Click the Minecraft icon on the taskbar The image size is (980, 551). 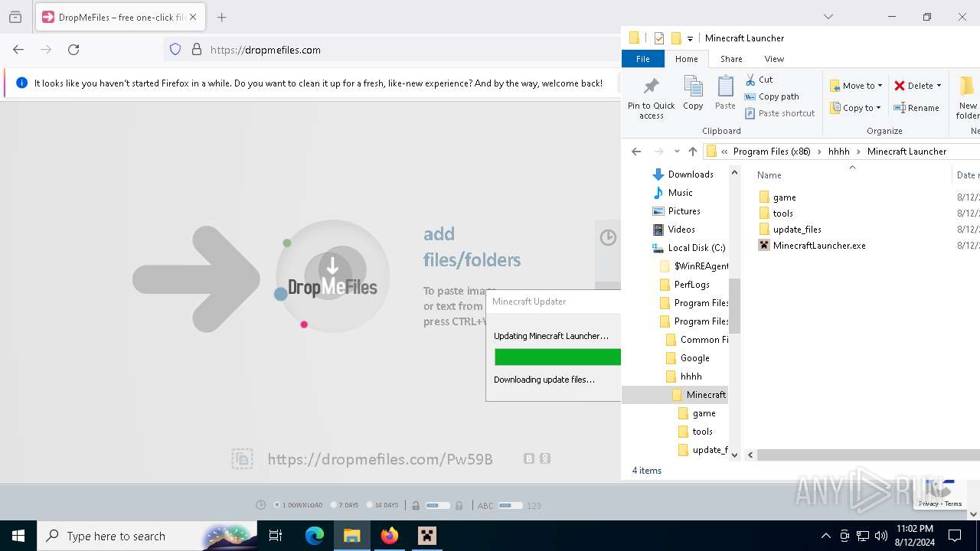coord(427,536)
